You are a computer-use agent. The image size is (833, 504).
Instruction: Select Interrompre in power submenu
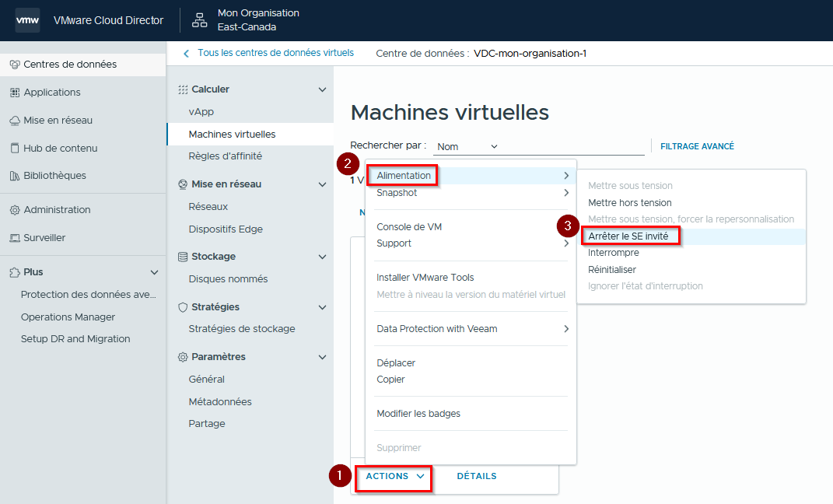pyautogui.click(x=613, y=253)
